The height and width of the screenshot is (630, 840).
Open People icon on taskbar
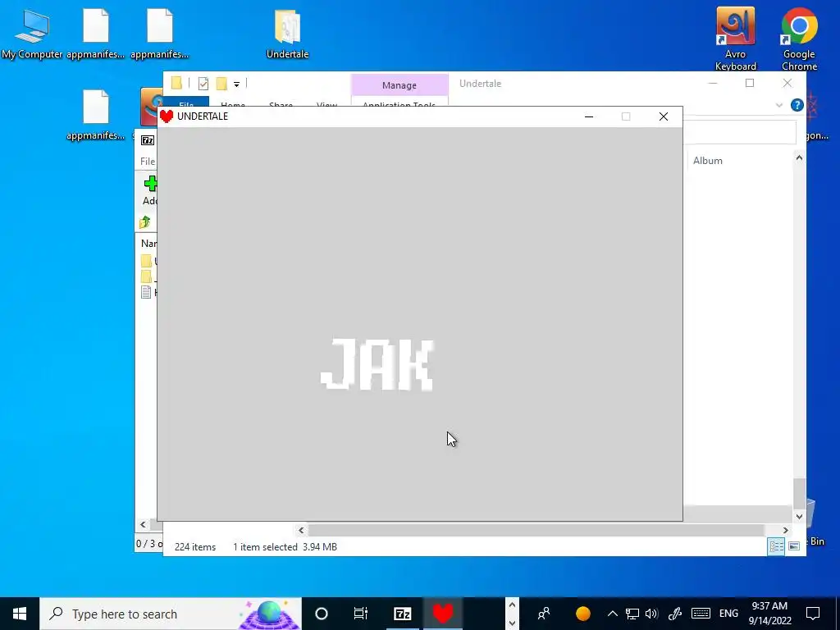pyautogui.click(x=544, y=614)
